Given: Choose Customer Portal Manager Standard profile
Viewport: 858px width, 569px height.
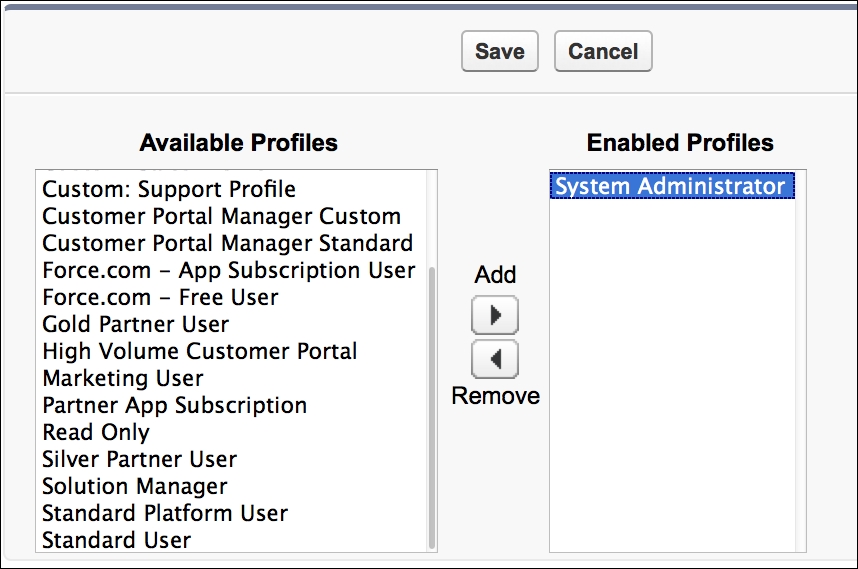Looking at the screenshot, I should click(x=227, y=243).
